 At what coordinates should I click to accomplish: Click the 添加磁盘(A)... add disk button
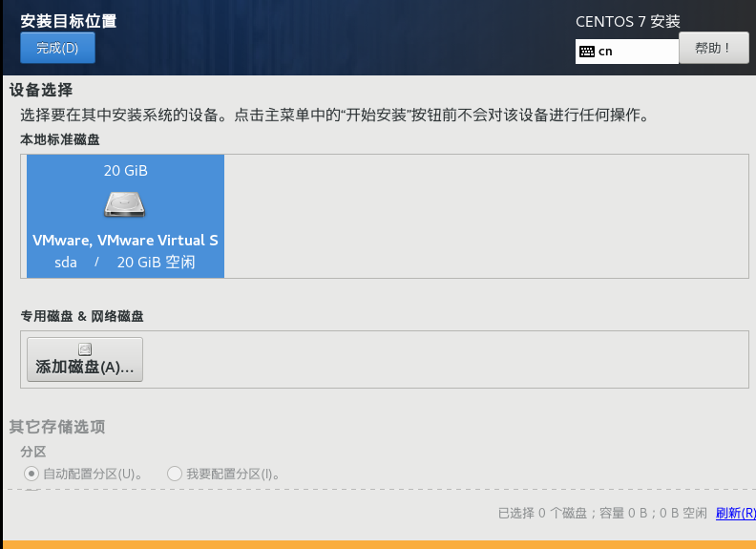coord(85,359)
